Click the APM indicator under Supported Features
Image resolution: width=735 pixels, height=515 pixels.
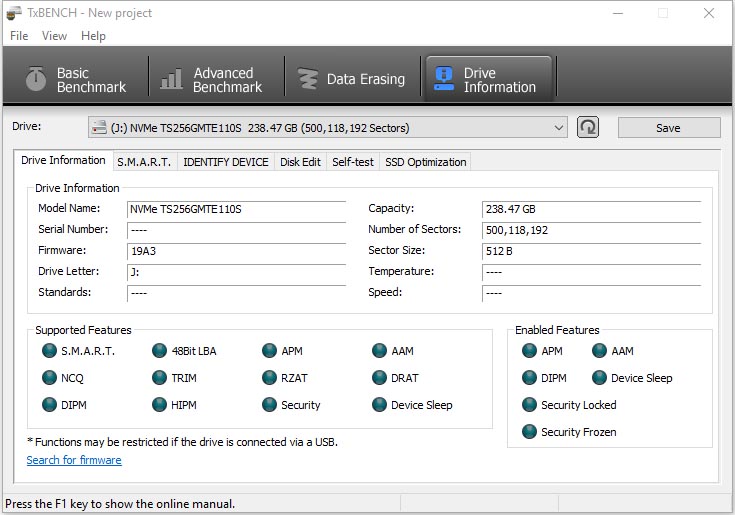tap(270, 351)
